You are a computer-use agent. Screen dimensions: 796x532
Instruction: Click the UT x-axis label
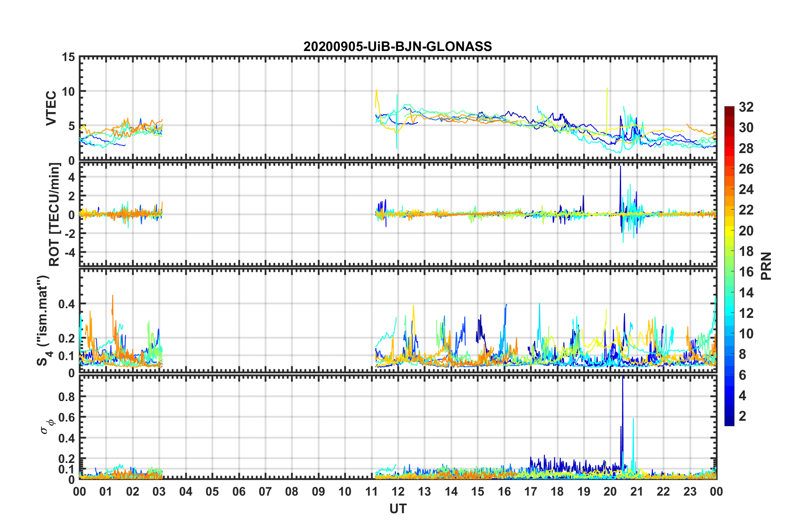coord(398,509)
